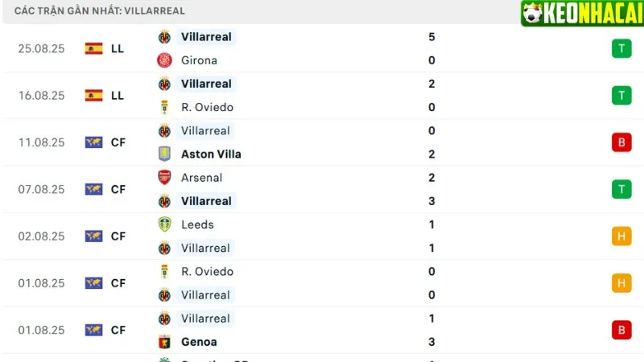Click the Spain flag on 25.08.25 row
The height and width of the screenshot is (362, 644).
click(94, 48)
